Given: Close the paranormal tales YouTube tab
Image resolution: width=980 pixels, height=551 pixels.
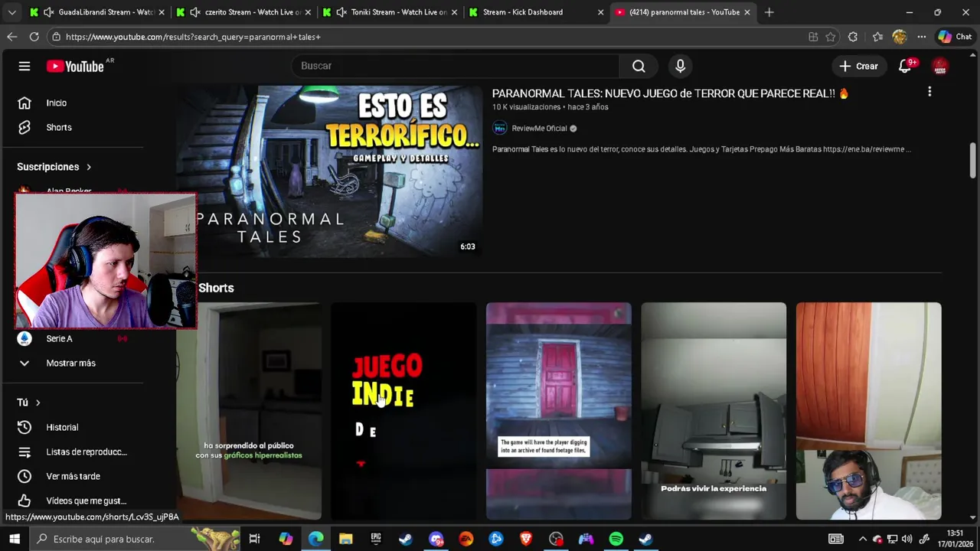Looking at the screenshot, I should tap(746, 12).
